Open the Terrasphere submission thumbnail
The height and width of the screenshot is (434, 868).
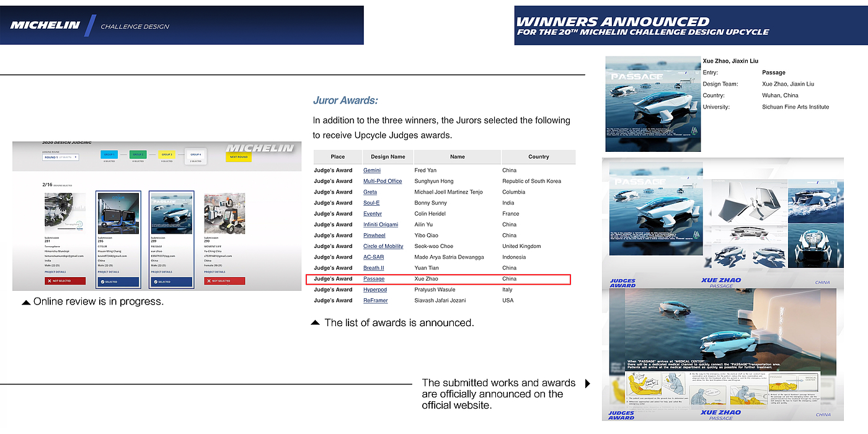(65, 213)
